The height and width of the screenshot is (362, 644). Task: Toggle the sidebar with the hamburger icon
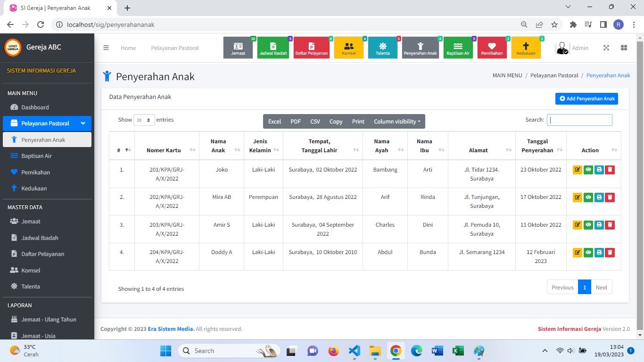[x=106, y=48]
